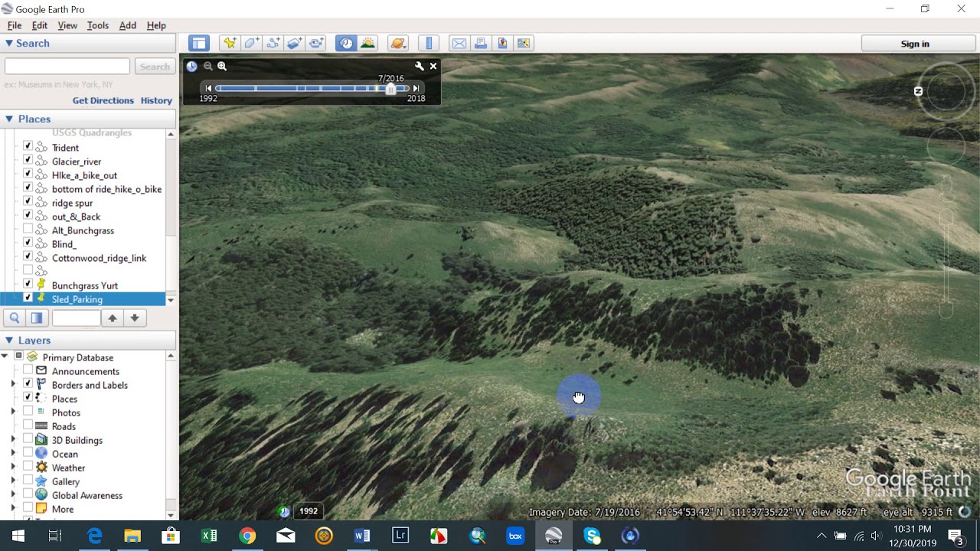The width and height of the screenshot is (980, 551).
Task: Collapse the Places panel
Action: tap(9, 119)
